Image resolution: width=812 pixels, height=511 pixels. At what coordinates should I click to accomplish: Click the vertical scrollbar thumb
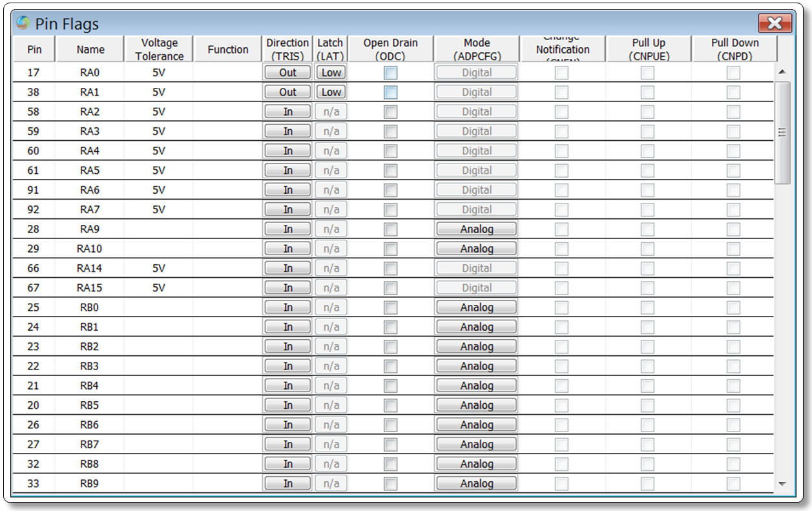click(x=782, y=132)
